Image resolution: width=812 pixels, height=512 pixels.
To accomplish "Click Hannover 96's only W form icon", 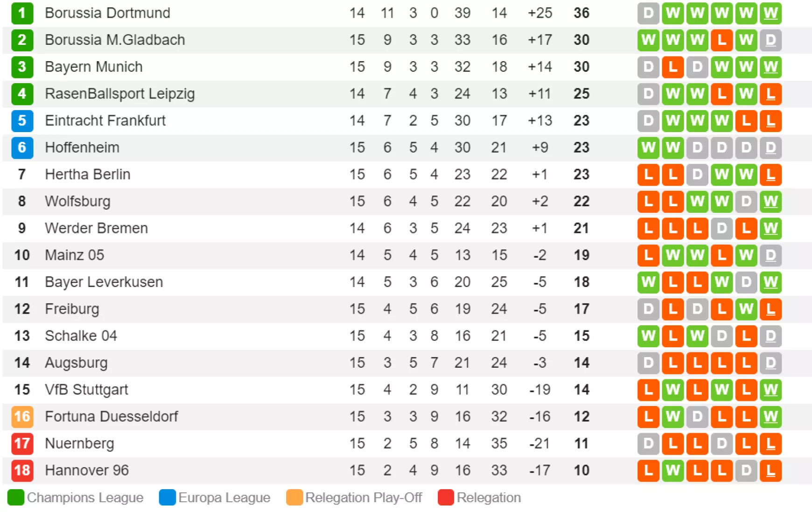I will [672, 470].
